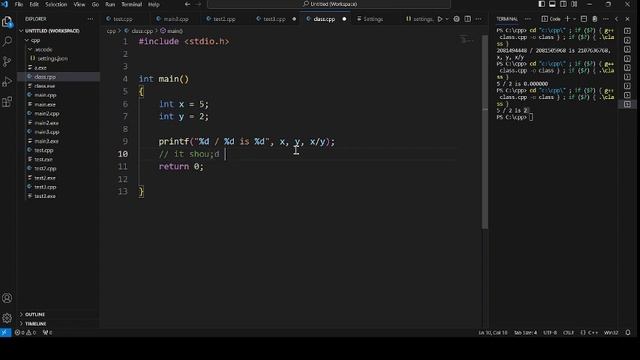This screenshot has width=640, height=360.
Task: Open settings.json in Explorer tree
Action: 52,58
